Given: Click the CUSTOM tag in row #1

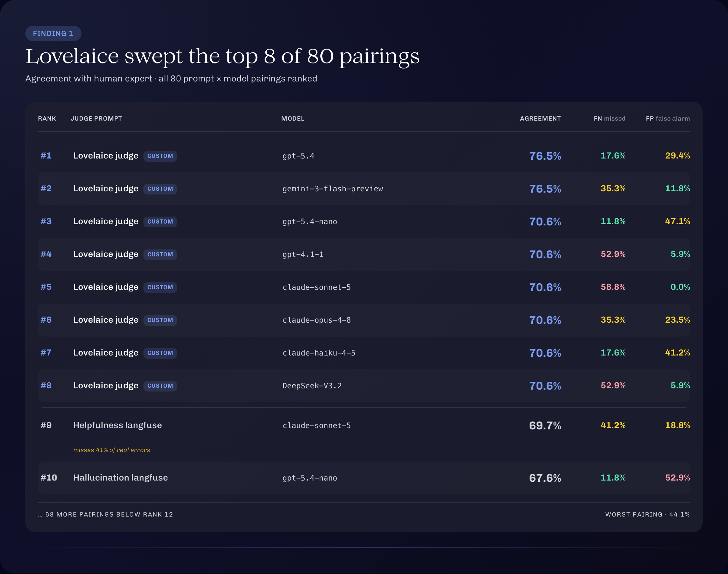Looking at the screenshot, I should pos(160,156).
